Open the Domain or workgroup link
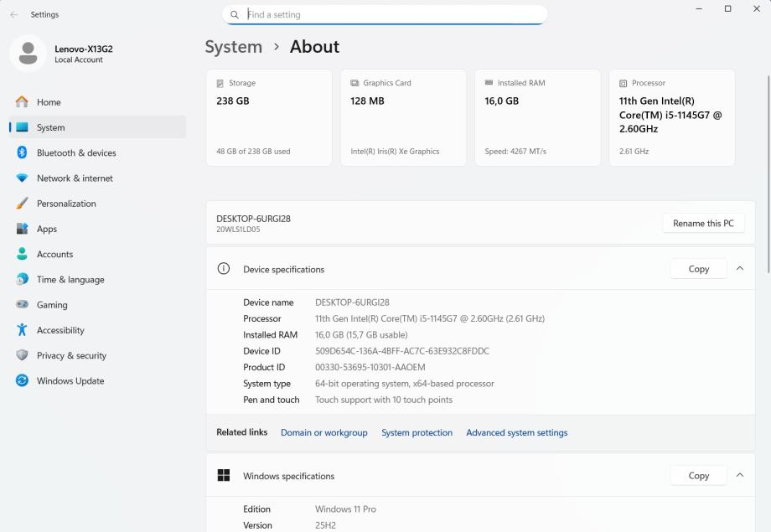Screen dimensions: 771x532 click(x=323, y=432)
